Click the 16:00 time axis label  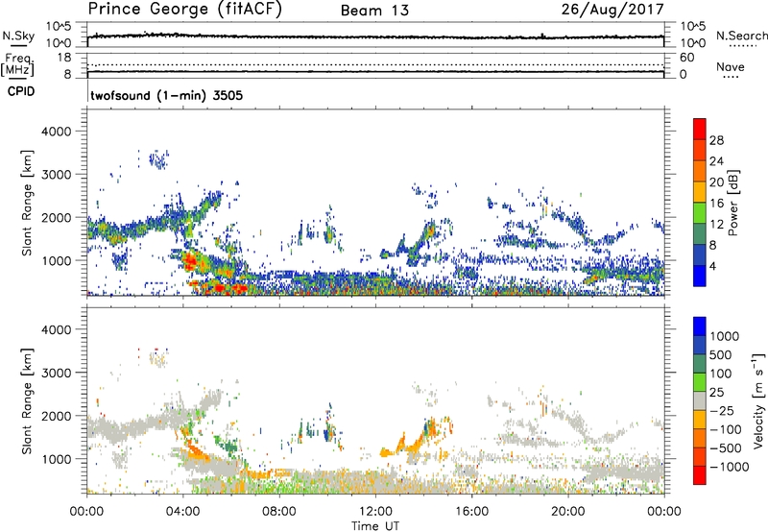pos(471,512)
